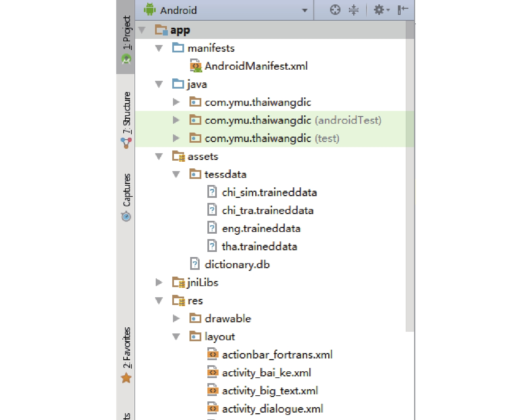
Task: Select the main com.ymu.thaiwangdic package name
Action: [x=258, y=102]
